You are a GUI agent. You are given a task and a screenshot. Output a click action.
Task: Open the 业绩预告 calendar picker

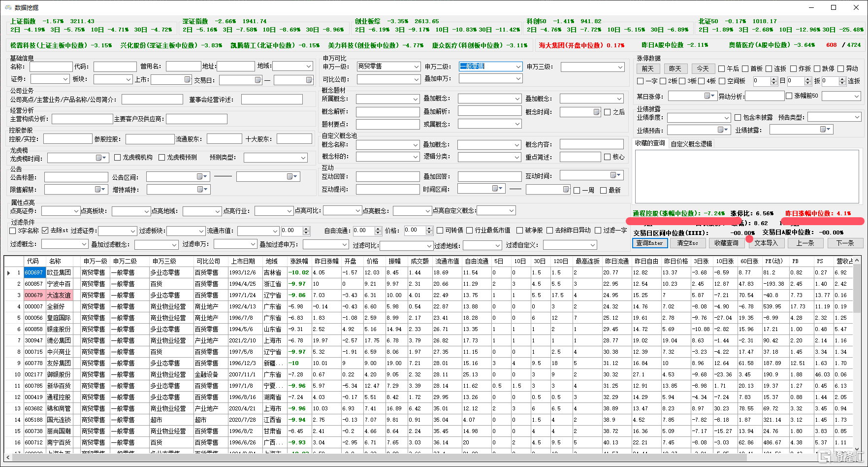coord(723,130)
